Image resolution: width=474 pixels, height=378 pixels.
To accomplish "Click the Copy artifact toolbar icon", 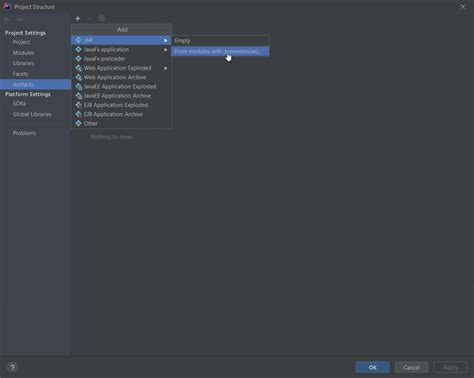I will [102, 19].
